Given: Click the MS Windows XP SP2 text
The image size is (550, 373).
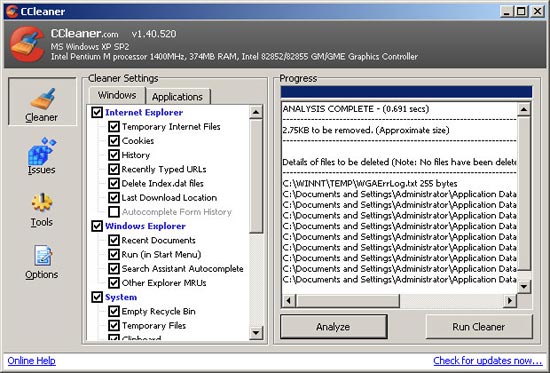Looking at the screenshot, I should coord(90,47).
